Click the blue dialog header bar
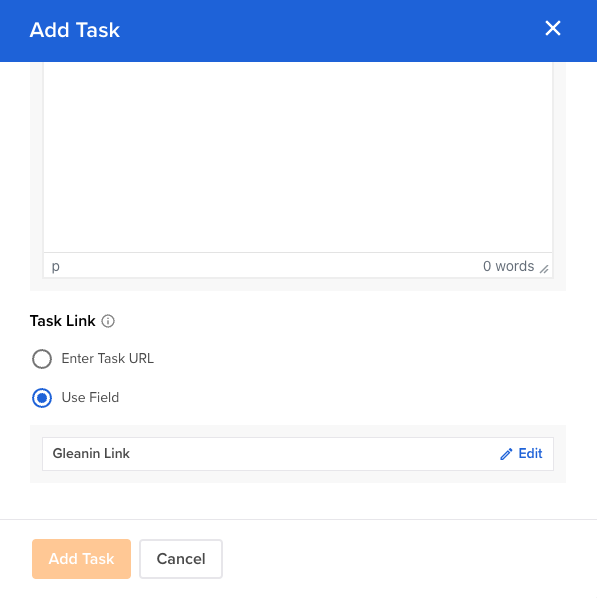This screenshot has height=598, width=597. [298, 31]
